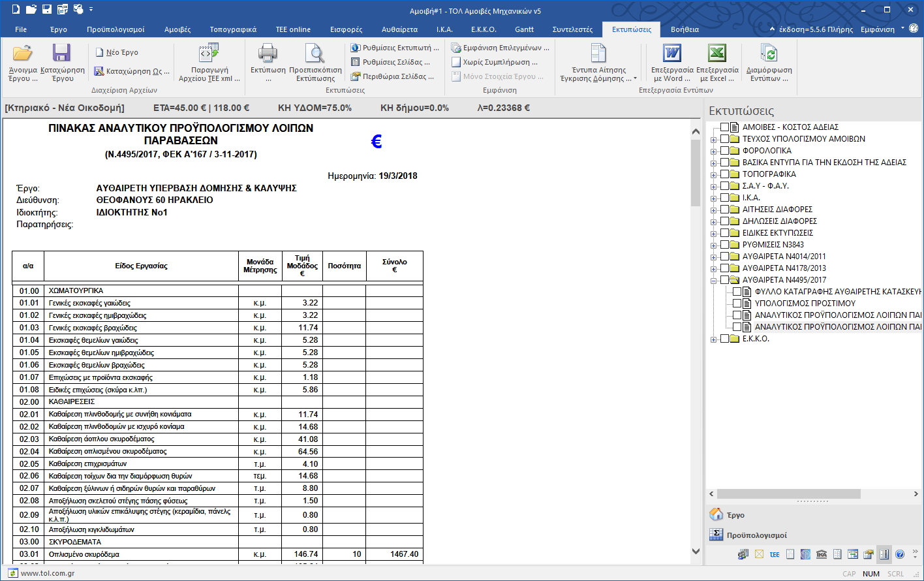Click the Καταχώρηση Έργου floppy disk icon
Image resolution: width=924 pixels, height=581 pixels.
(62, 54)
